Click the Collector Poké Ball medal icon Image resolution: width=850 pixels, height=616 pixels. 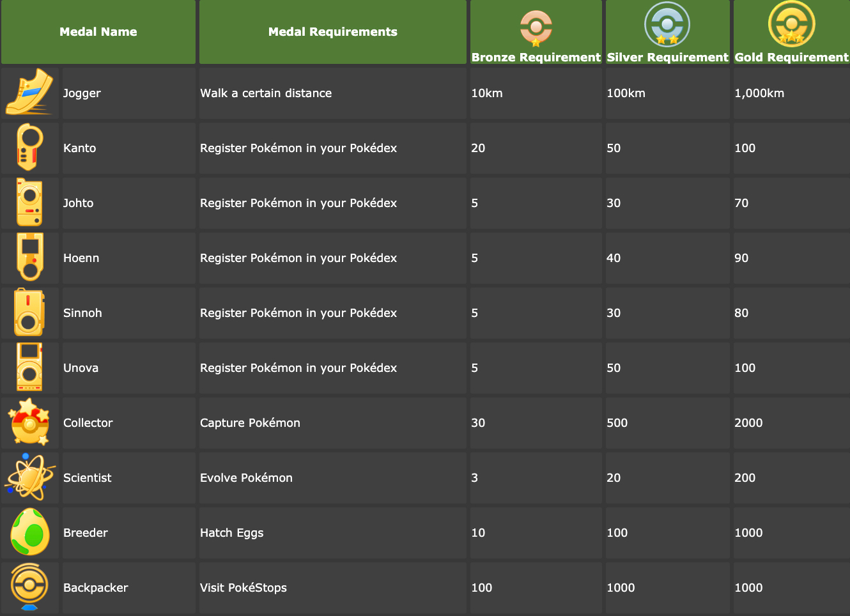tap(29, 422)
